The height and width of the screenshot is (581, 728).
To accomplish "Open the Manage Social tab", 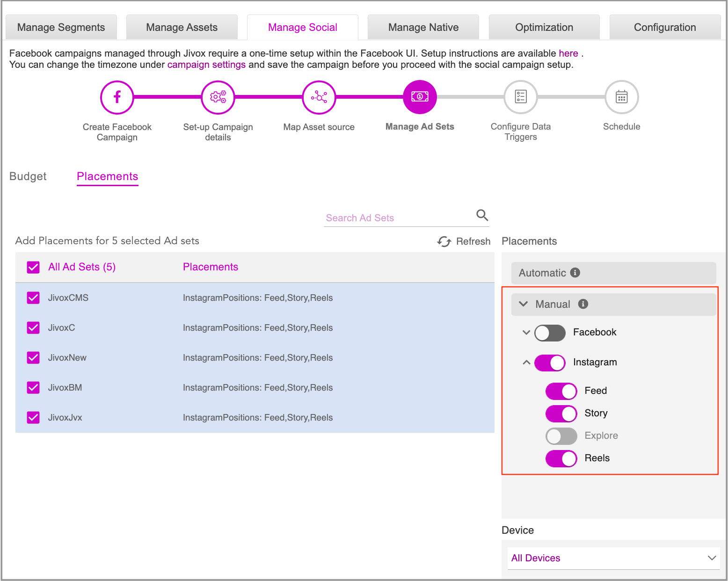I will [x=303, y=27].
